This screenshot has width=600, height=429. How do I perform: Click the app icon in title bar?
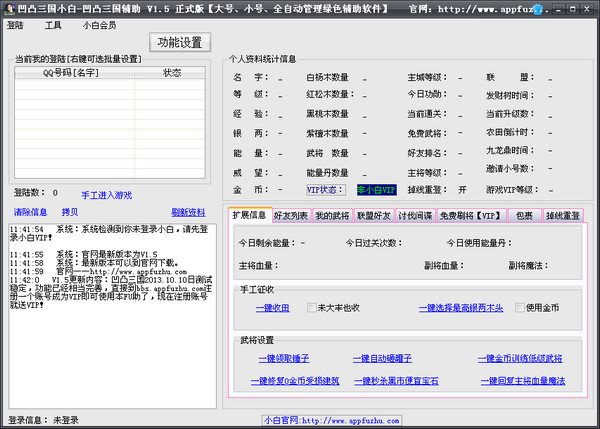(9, 8)
